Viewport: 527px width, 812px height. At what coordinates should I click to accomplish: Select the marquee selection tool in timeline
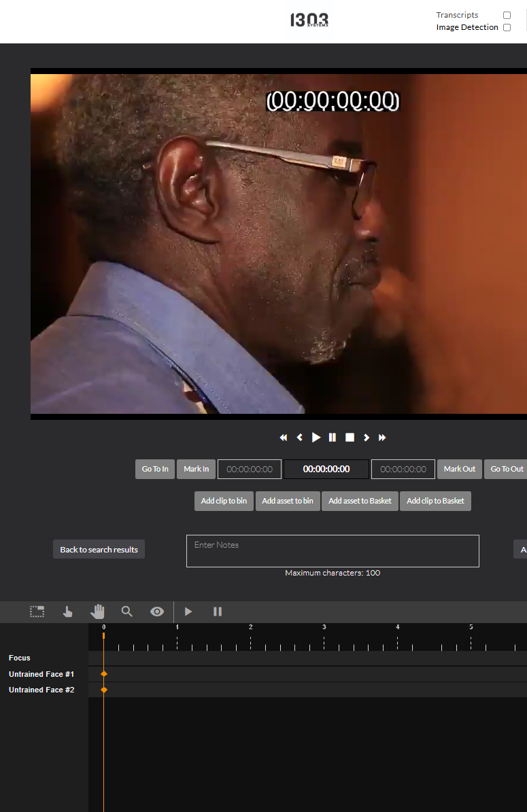(x=37, y=612)
